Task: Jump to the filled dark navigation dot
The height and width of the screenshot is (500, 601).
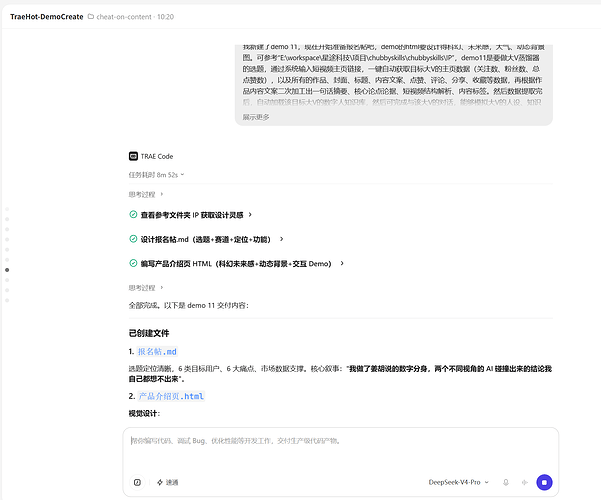Action: click(7, 270)
